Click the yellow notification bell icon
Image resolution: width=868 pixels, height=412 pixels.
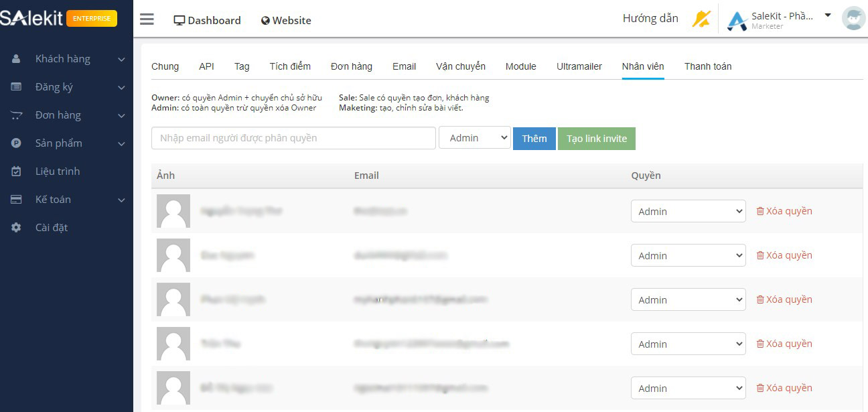(701, 19)
